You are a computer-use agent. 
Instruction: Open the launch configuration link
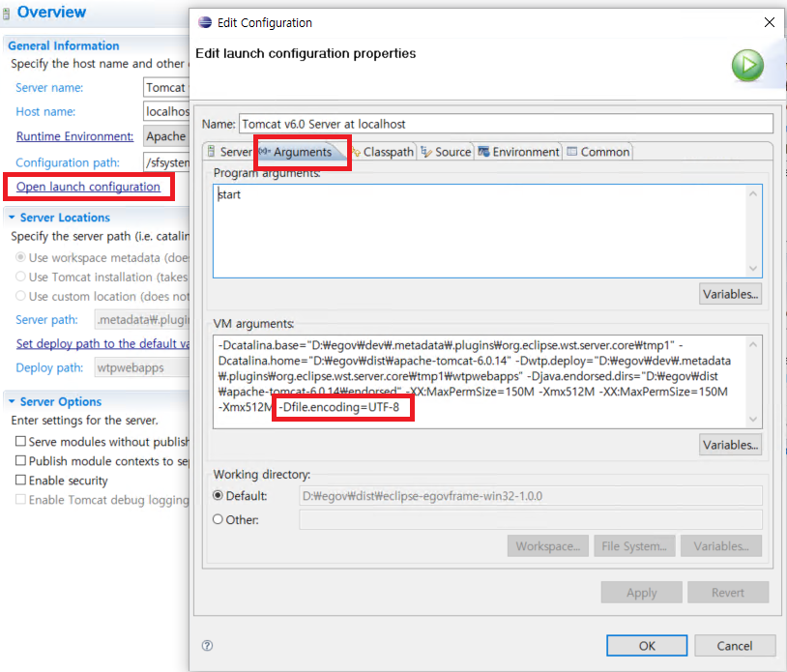88,187
